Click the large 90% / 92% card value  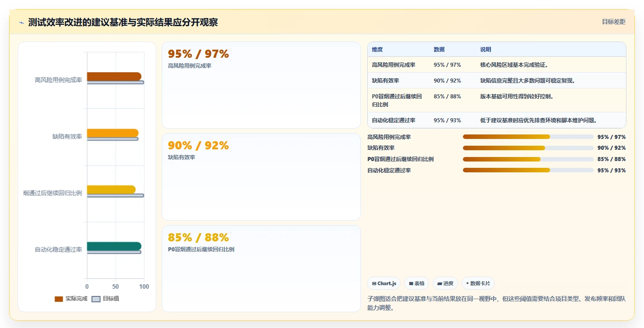(198, 146)
